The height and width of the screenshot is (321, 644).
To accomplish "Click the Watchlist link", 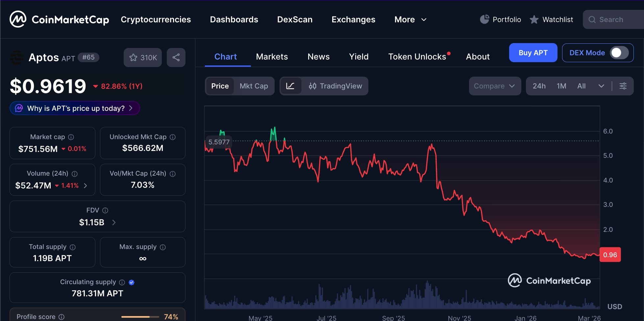I will [557, 19].
